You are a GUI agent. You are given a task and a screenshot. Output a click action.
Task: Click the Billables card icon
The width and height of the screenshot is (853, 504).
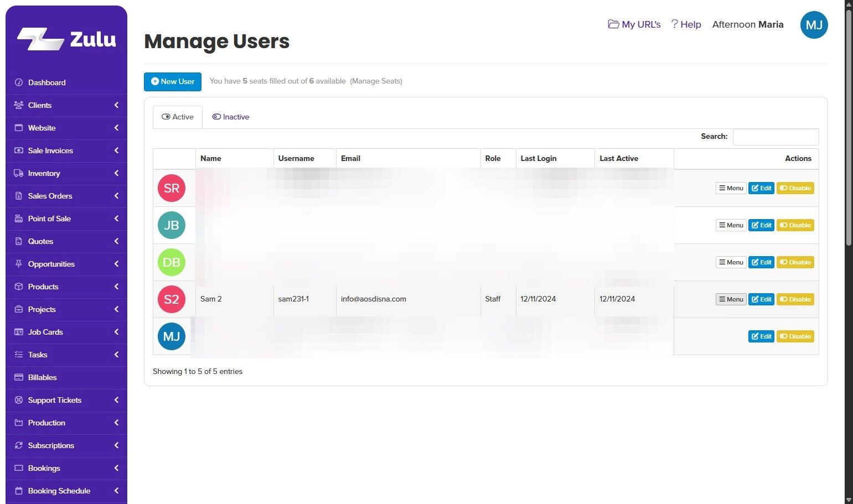point(18,377)
